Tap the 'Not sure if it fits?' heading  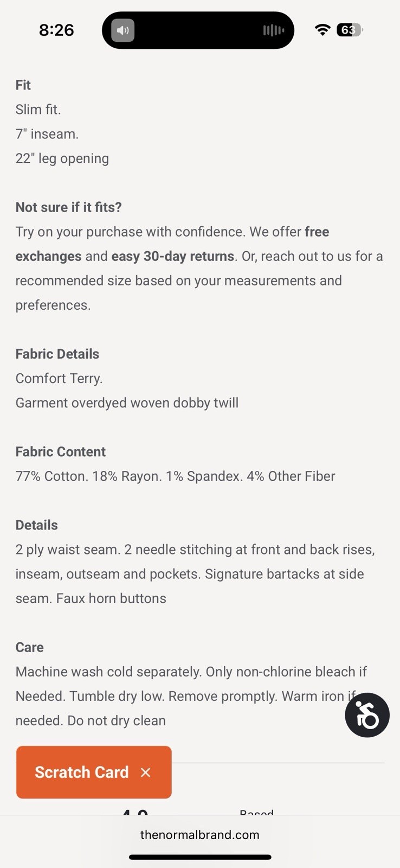[69, 207]
